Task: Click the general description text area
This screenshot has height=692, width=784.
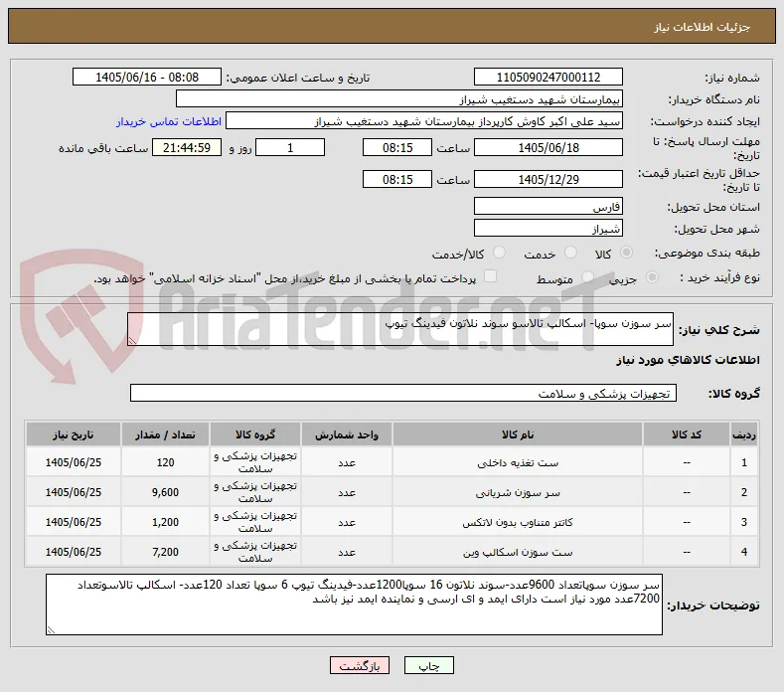Action: coord(400,329)
